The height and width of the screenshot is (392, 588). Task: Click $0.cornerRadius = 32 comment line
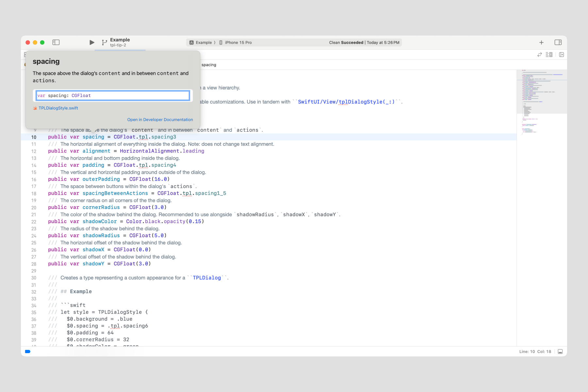pyautogui.click(x=98, y=339)
